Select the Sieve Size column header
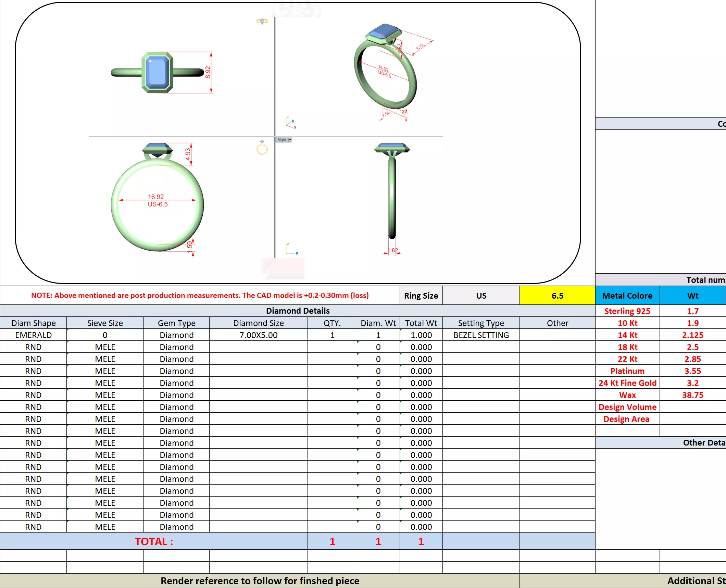This screenshot has height=588, width=726. point(105,323)
